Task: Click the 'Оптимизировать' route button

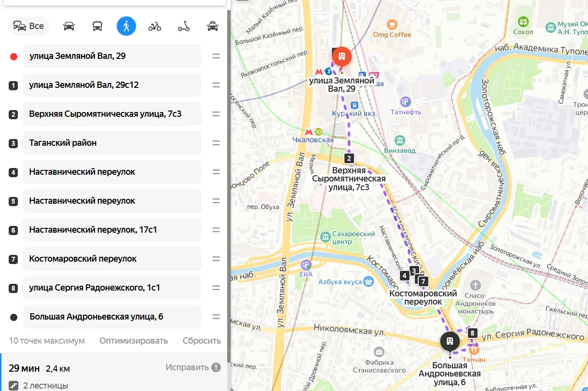Action: click(134, 341)
